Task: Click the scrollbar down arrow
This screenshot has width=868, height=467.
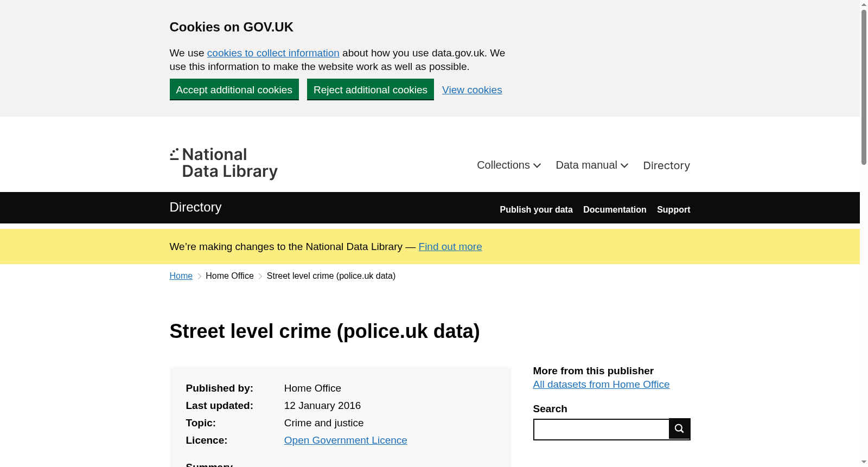Action: point(864,462)
